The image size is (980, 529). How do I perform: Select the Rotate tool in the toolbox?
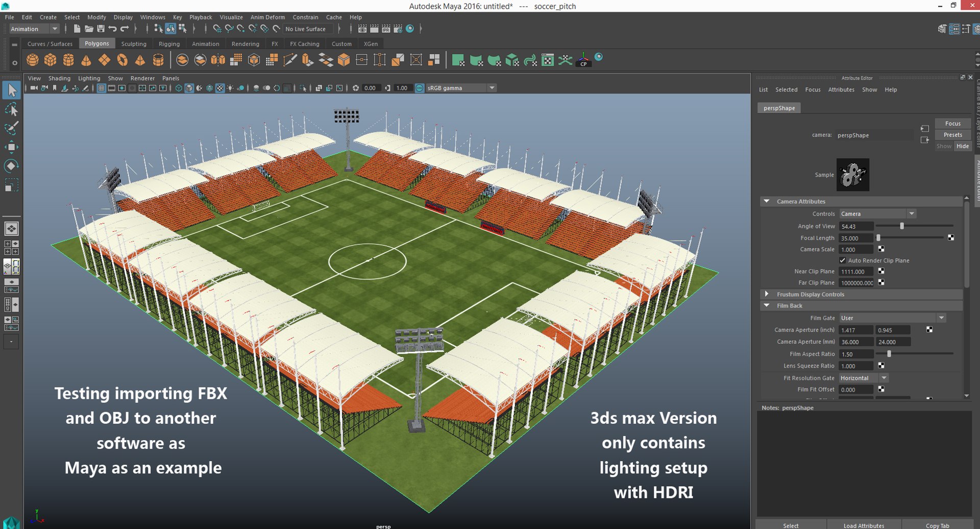click(x=11, y=166)
